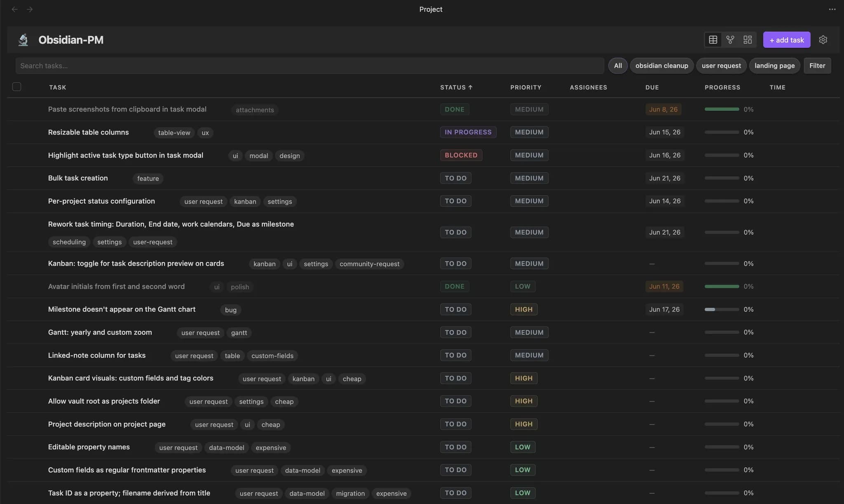This screenshot has width=844, height=504.
Task: Click the gantt tag
Action: tap(239, 333)
